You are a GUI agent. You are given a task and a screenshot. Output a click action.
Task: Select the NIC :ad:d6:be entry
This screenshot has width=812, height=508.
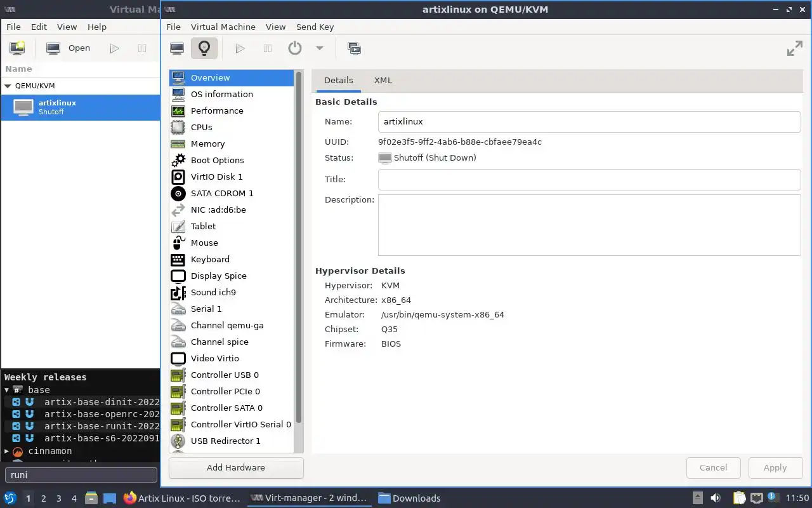(x=232, y=210)
